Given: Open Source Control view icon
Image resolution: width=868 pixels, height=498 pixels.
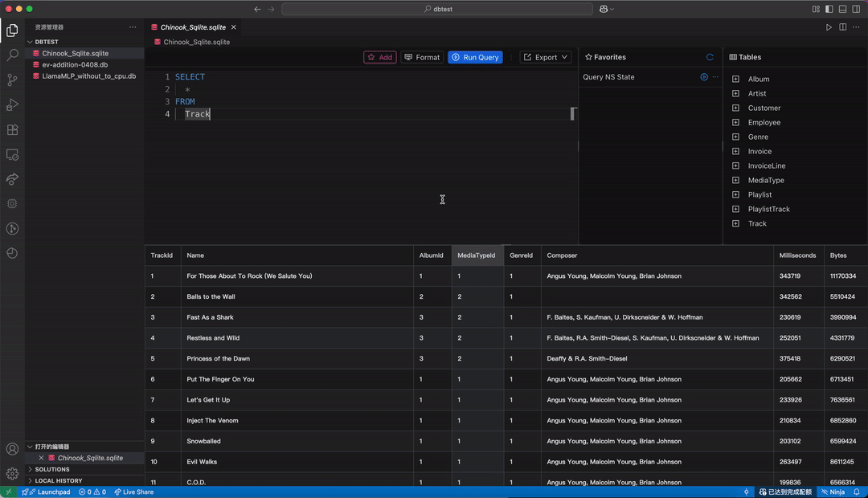Looking at the screenshot, I should tap(12, 80).
